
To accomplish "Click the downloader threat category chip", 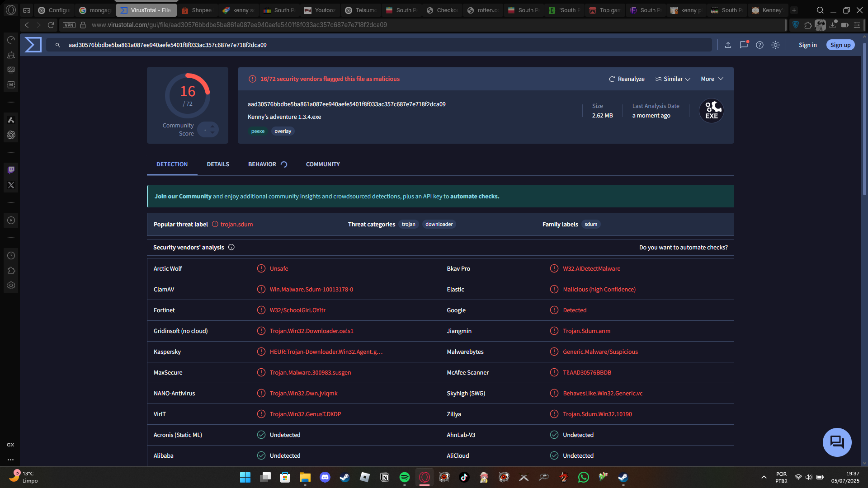I will tap(439, 224).
